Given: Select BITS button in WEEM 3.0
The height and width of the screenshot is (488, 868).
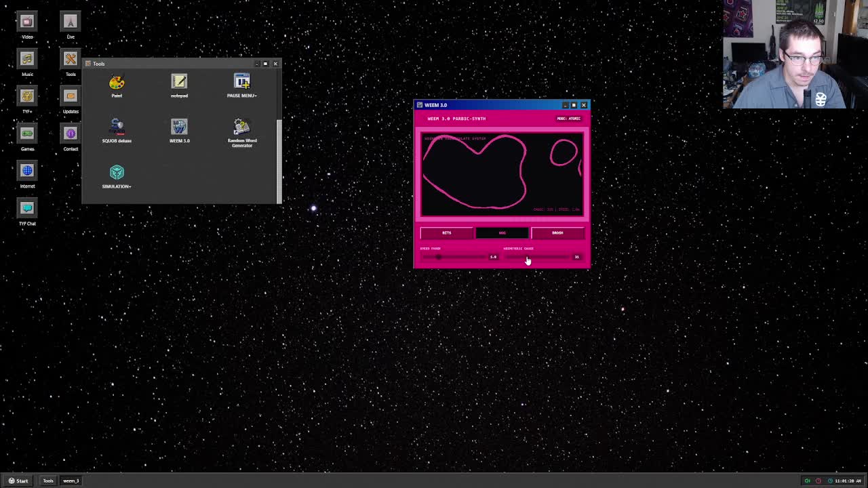Looking at the screenshot, I should point(446,233).
